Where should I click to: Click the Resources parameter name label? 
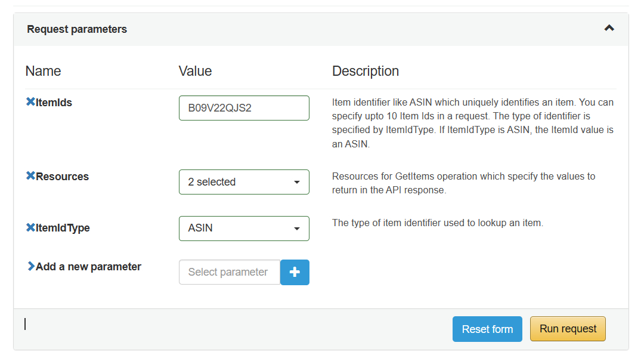(x=63, y=177)
